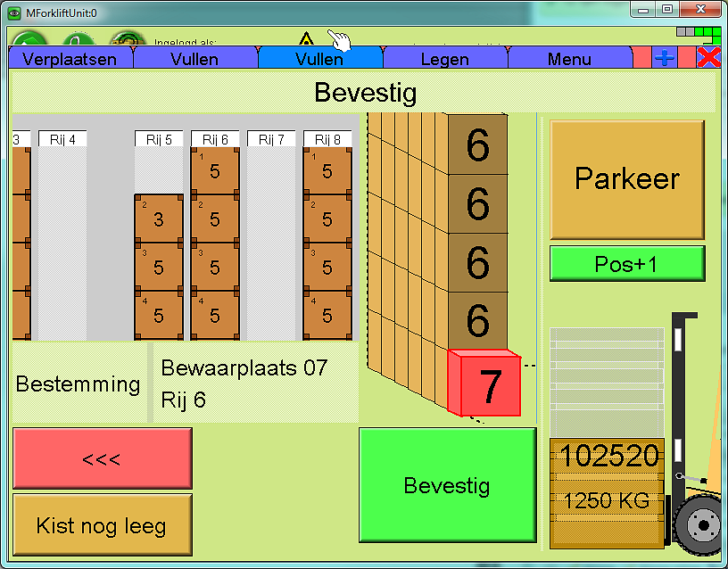This screenshot has width=728, height=569.
Task: Select the bottom crate in Rij 8
Action: pyautogui.click(x=327, y=315)
